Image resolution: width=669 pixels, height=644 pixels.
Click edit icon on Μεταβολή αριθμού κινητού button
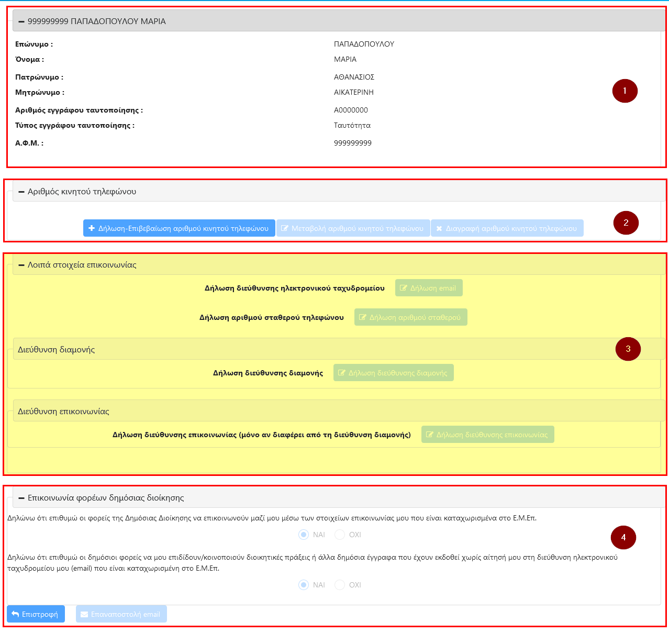click(285, 228)
